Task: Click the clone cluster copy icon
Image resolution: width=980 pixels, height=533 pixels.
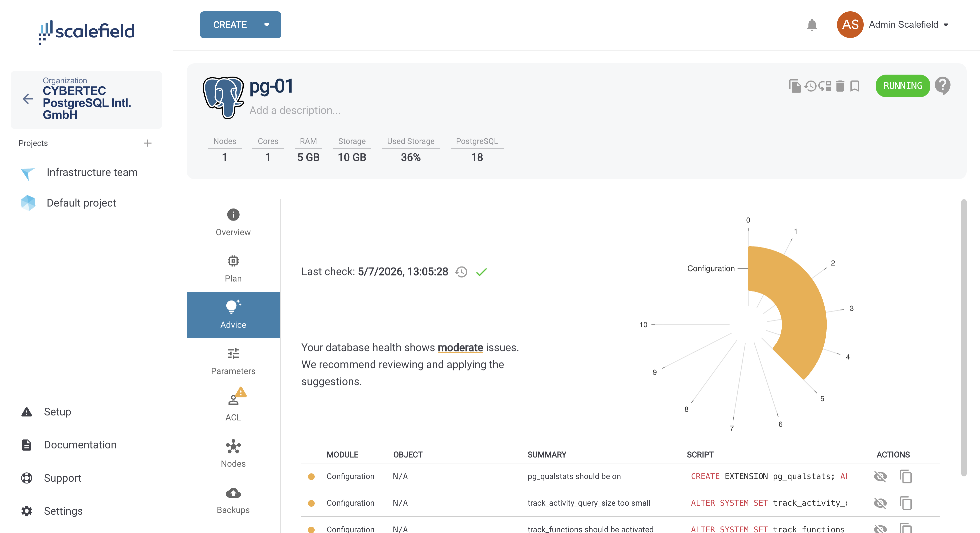Action: (x=795, y=86)
